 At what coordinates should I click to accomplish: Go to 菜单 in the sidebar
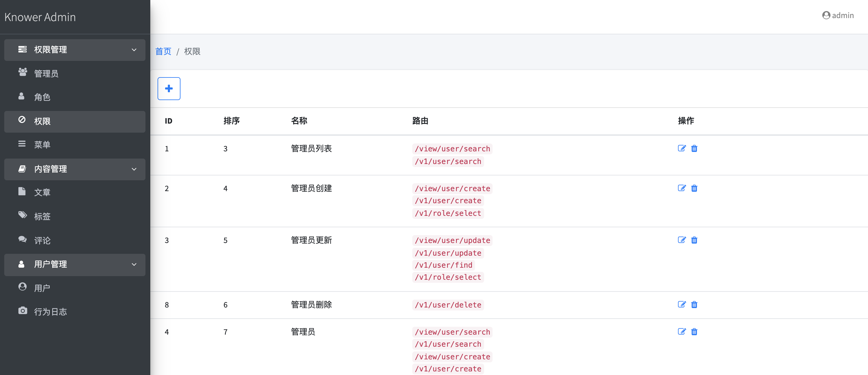tap(42, 145)
